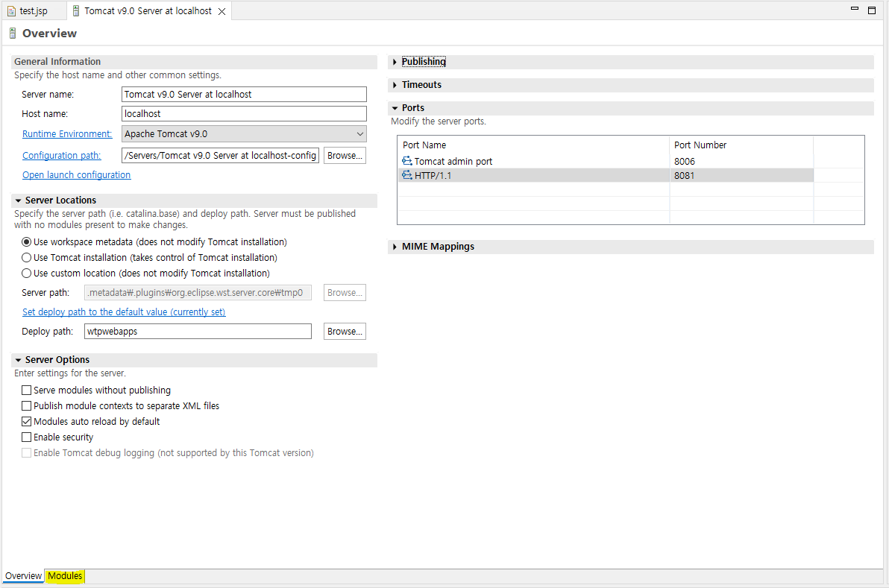
Task: Open the Modules bottom tab
Action: pos(65,576)
